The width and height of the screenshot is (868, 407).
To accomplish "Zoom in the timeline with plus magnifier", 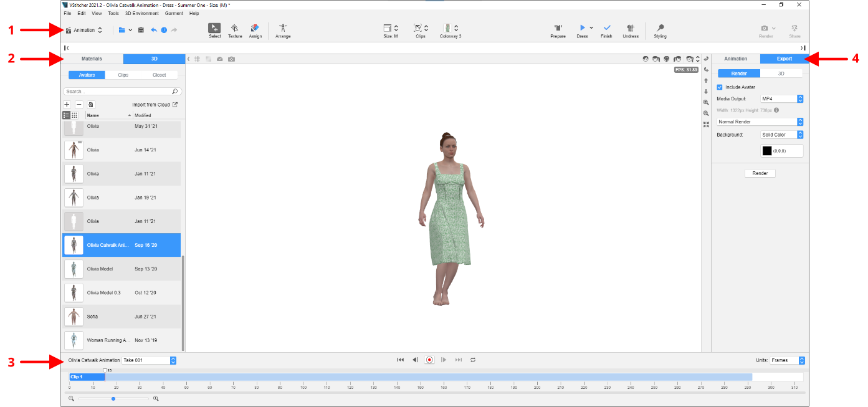I will click(156, 398).
